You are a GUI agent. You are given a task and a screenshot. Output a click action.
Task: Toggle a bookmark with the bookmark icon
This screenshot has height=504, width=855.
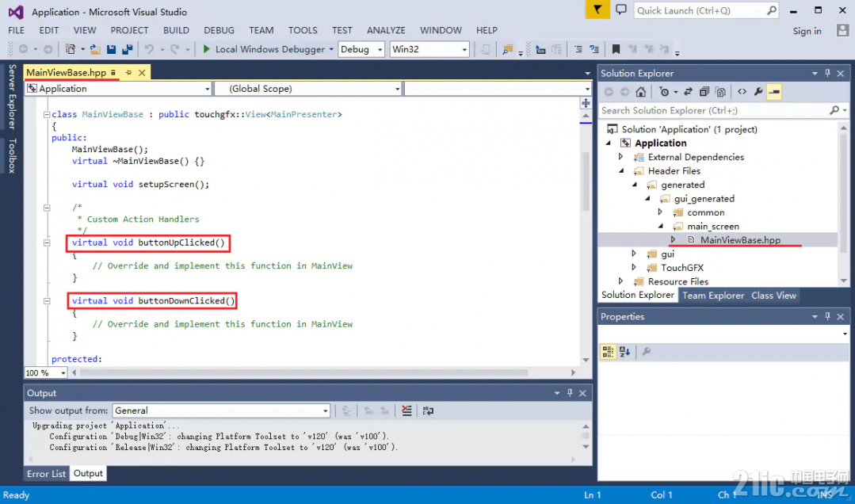(616, 49)
